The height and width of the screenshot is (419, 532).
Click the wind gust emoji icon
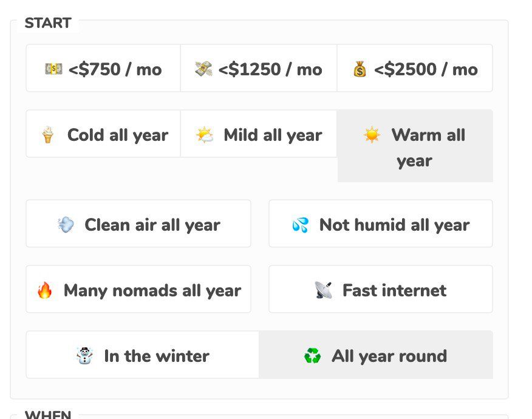(66, 225)
